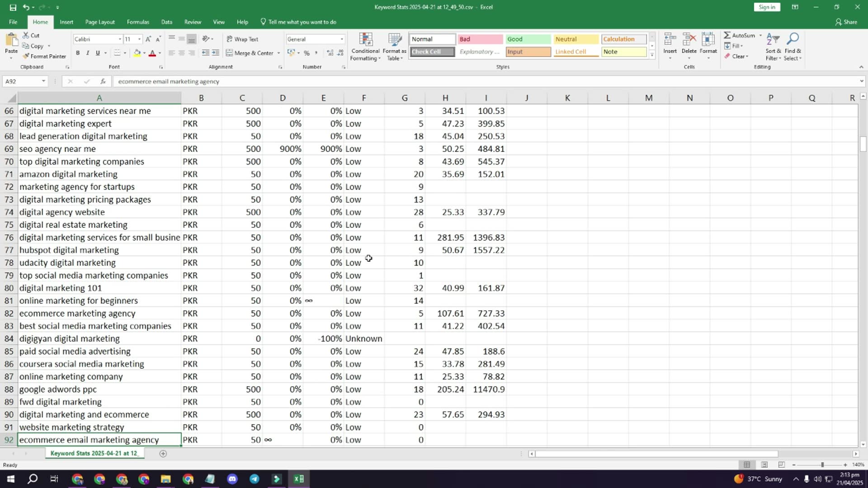The width and height of the screenshot is (868, 488).
Task: Click the Undo arrow icon
Action: [x=26, y=7]
